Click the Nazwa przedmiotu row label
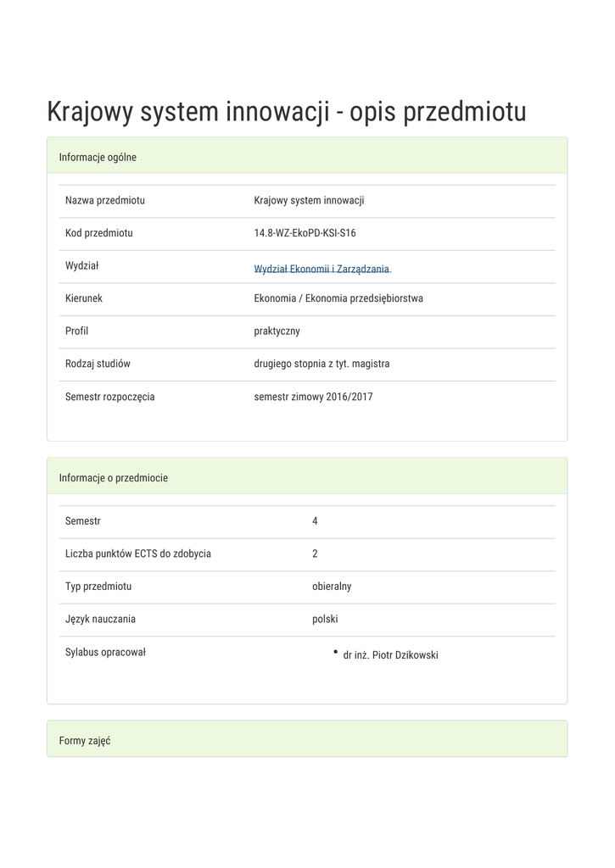The image size is (615, 868). coord(105,200)
